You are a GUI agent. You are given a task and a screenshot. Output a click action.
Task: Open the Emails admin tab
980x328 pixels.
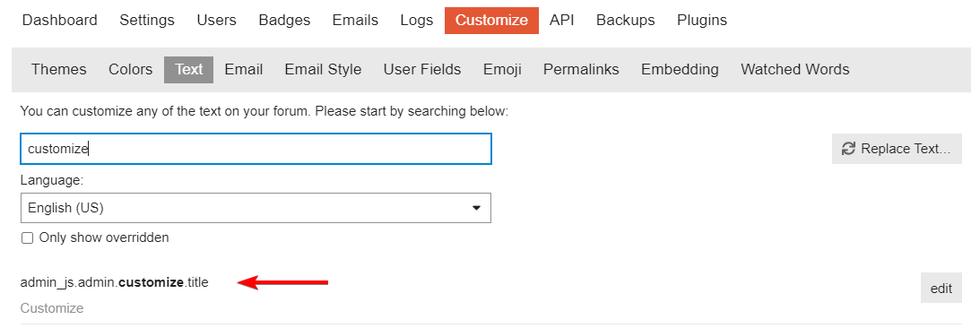click(x=355, y=20)
